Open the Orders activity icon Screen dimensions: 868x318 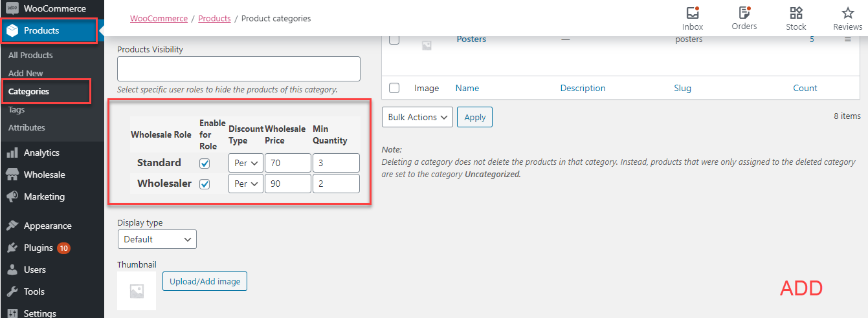744,13
